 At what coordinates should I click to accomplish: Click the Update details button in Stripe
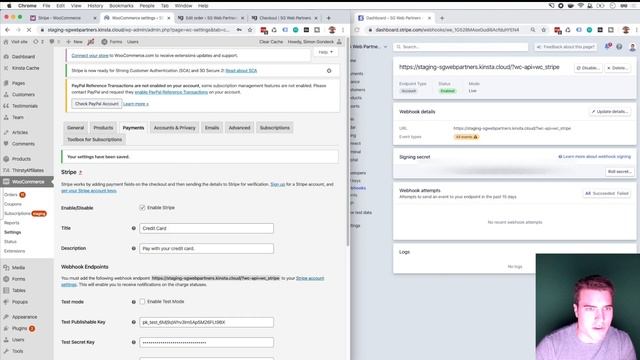point(610,111)
